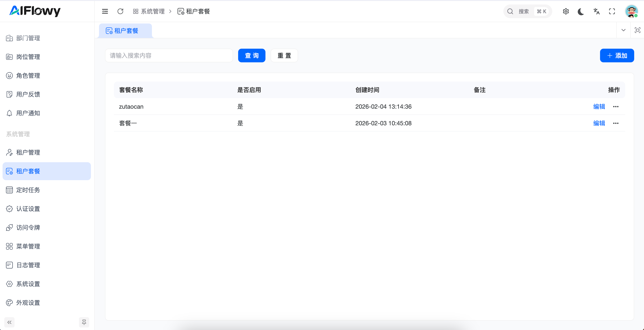Open 定时任务 in the sidebar
The image size is (644, 330).
click(28, 190)
